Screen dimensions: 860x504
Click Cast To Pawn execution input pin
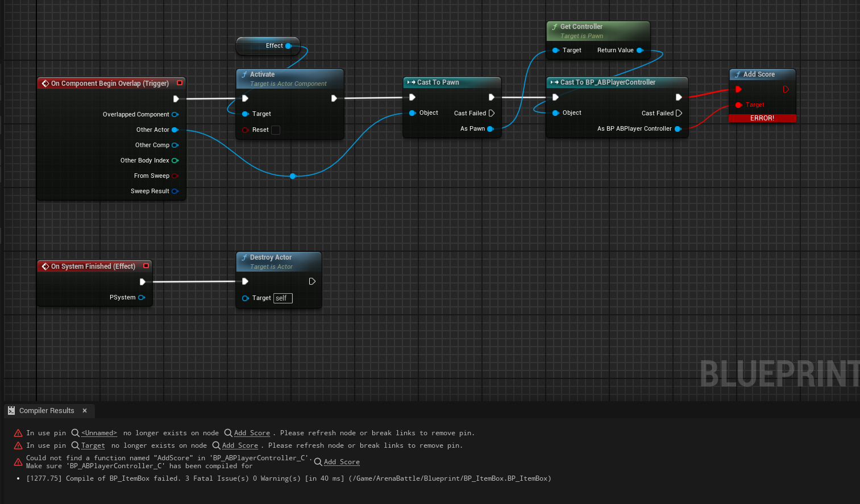coord(412,97)
